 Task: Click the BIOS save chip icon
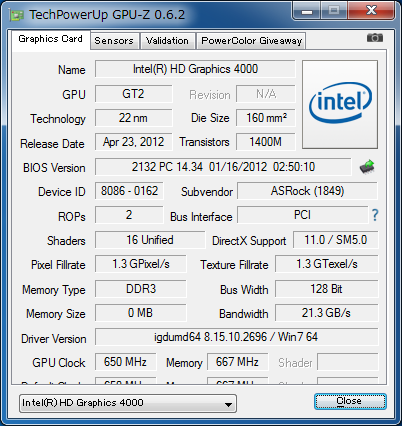tap(367, 167)
